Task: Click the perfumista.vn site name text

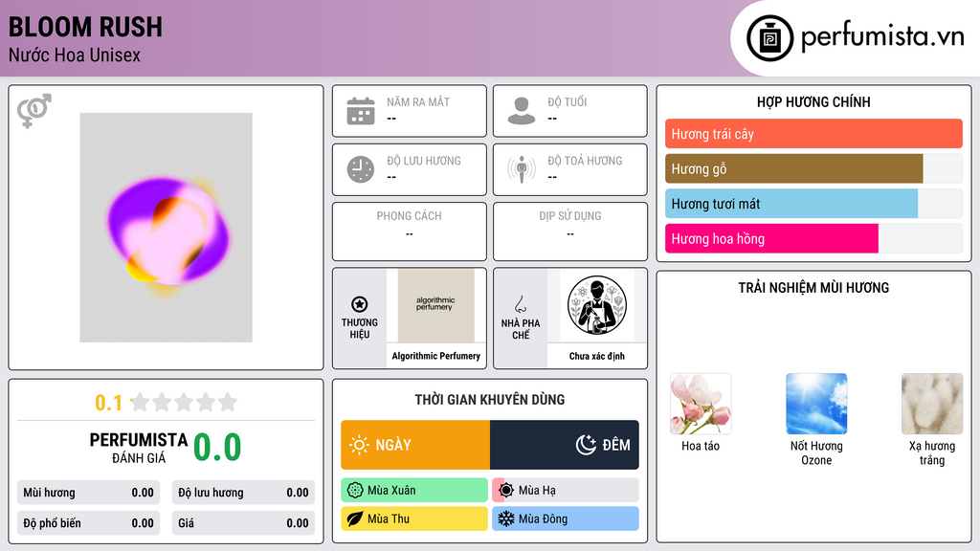Action: (882, 37)
